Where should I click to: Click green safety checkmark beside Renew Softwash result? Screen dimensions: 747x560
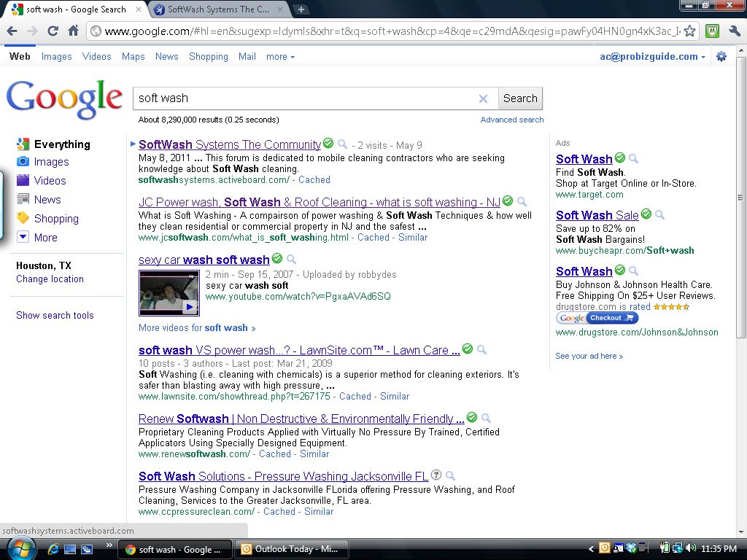472,418
